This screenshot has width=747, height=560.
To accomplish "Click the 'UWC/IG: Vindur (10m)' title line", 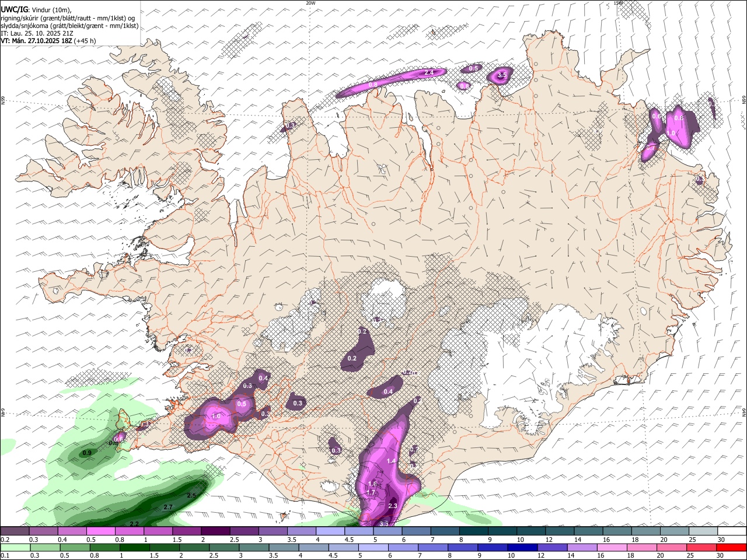I will (x=36, y=9).
